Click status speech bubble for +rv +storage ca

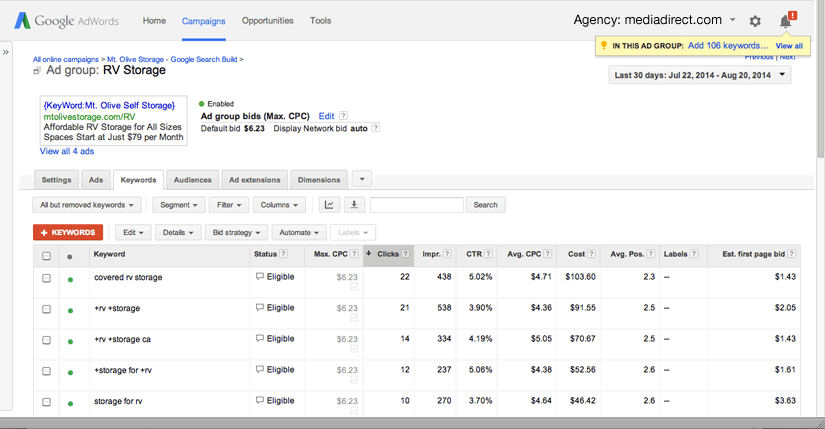pos(259,338)
